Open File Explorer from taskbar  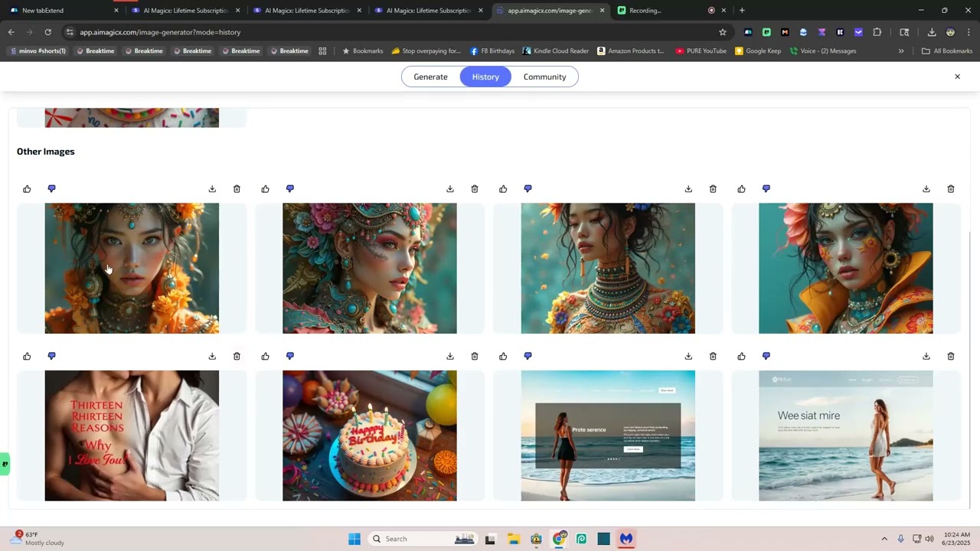click(x=513, y=539)
